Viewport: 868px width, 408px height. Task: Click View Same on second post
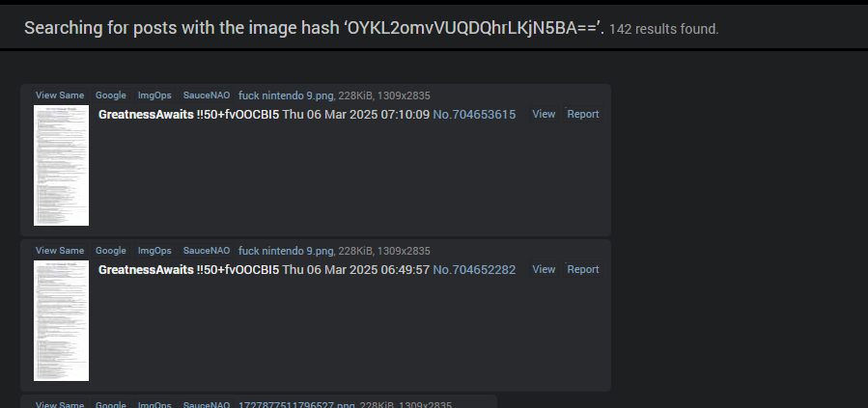[60, 251]
